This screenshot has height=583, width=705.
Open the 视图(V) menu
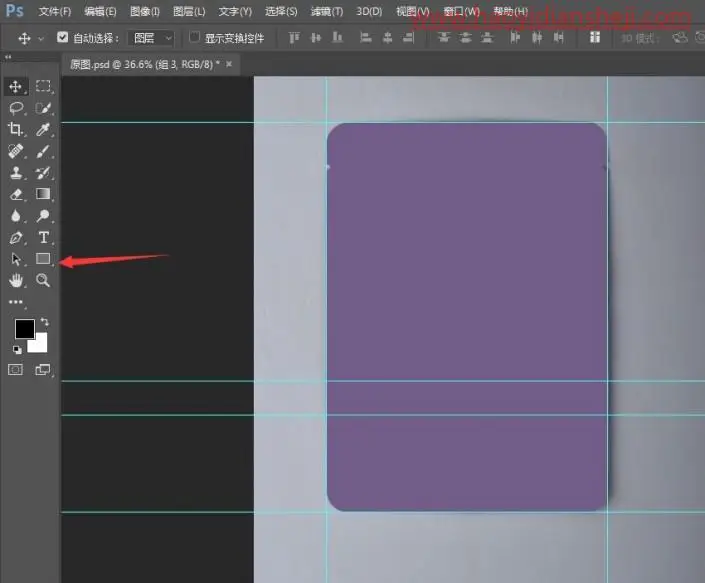coord(412,11)
